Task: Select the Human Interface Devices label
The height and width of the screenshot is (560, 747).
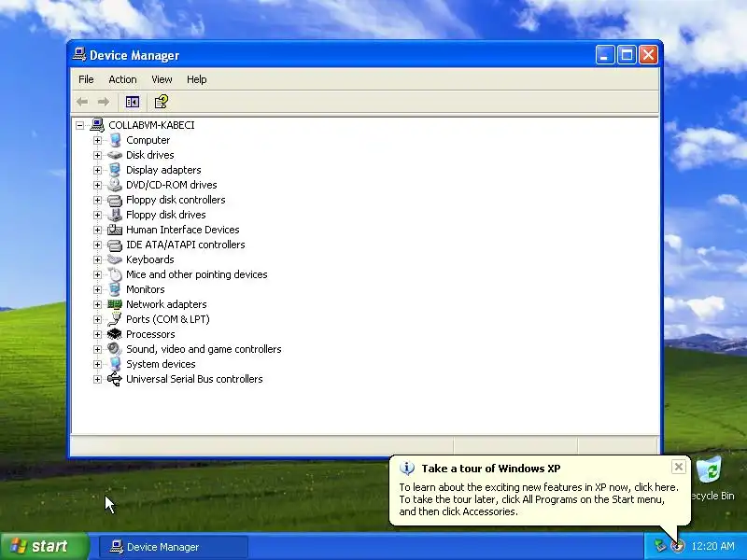Action: (x=182, y=230)
